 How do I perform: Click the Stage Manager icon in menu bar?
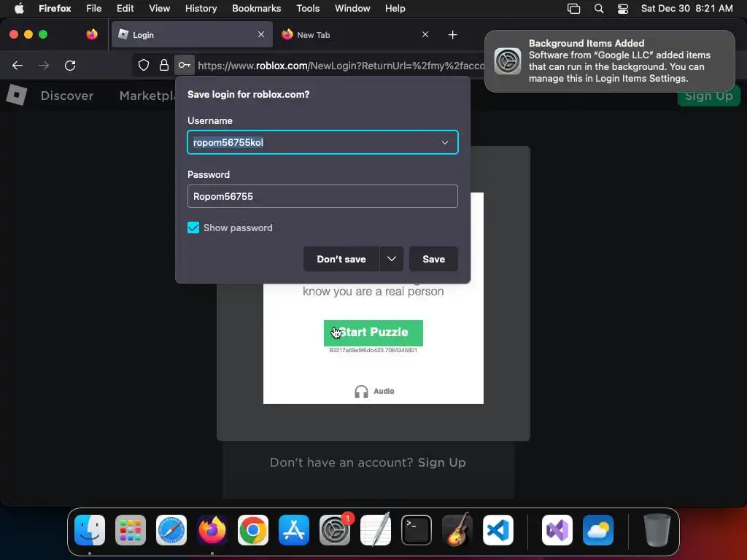pos(573,9)
